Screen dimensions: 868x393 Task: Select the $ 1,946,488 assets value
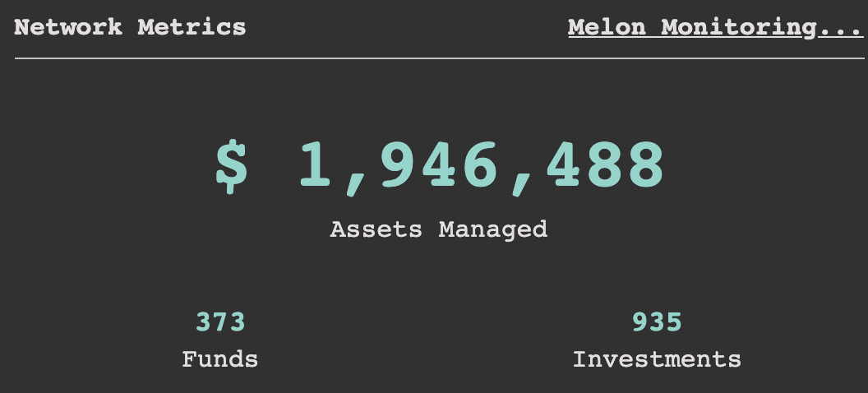click(440, 168)
